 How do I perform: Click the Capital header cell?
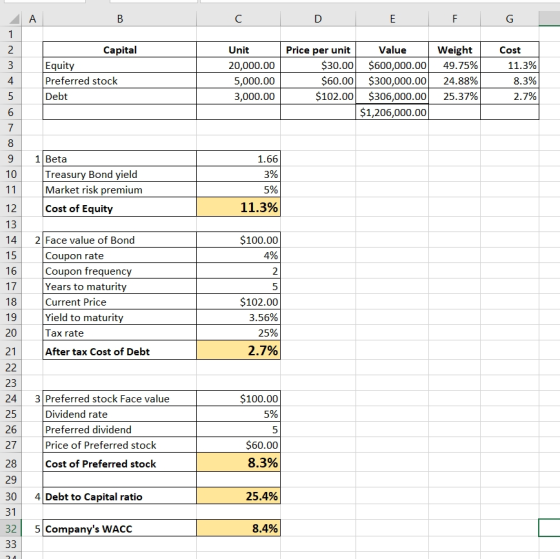pyautogui.click(x=120, y=50)
